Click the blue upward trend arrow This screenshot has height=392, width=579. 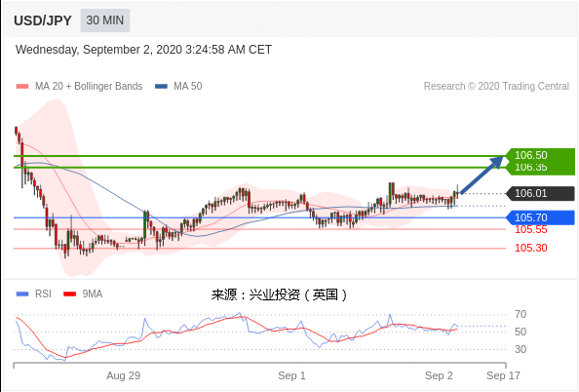click(482, 175)
